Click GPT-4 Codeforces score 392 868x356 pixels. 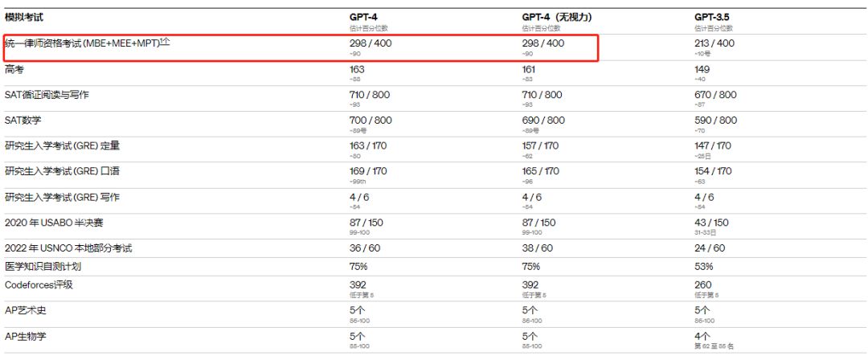358,285
